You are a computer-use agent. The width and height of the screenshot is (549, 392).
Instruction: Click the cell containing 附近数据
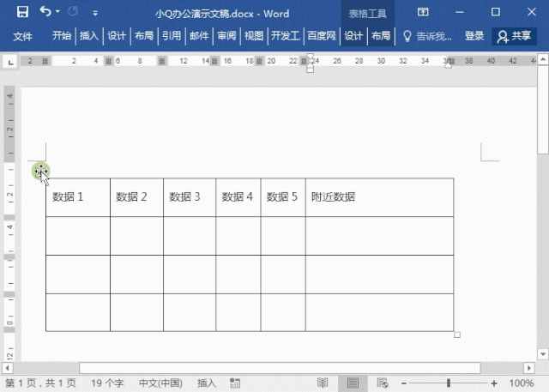click(379, 197)
